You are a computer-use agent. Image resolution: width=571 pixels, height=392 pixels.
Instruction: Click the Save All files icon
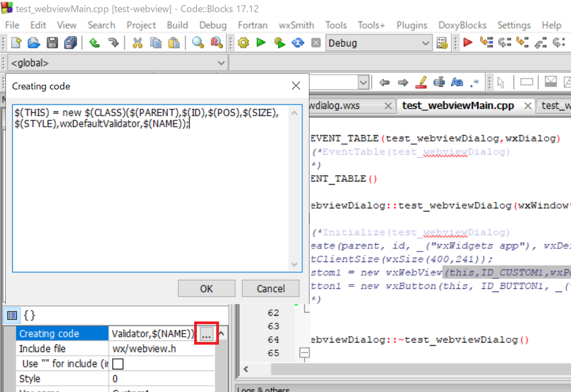71,42
